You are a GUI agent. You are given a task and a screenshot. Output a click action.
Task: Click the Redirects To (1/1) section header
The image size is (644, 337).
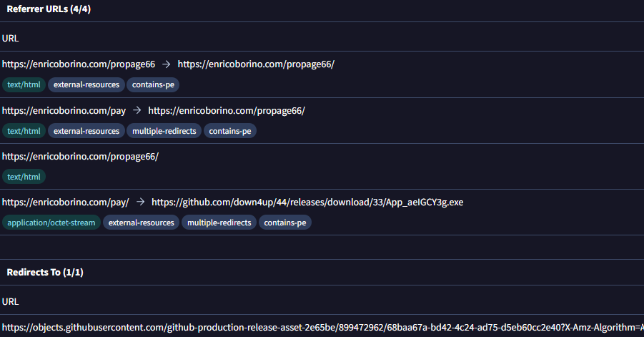point(47,273)
